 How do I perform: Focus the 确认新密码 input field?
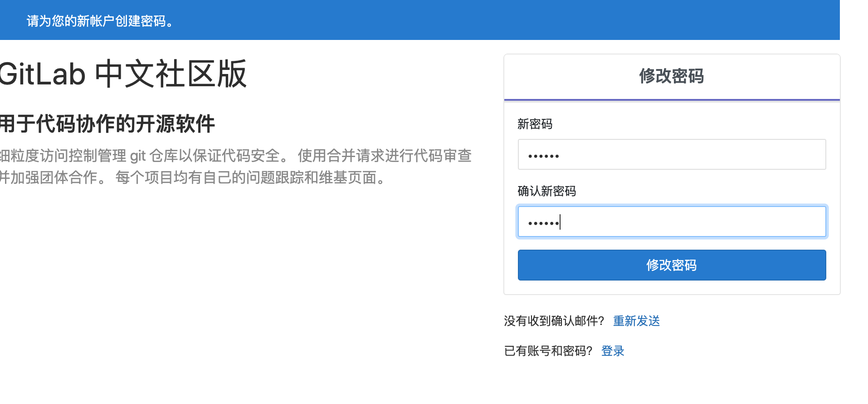672,222
